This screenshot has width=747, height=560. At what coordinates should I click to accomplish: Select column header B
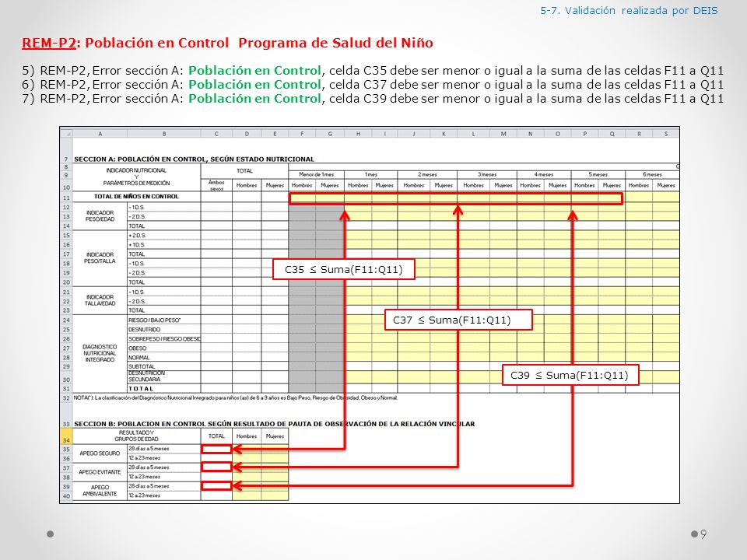click(x=164, y=134)
